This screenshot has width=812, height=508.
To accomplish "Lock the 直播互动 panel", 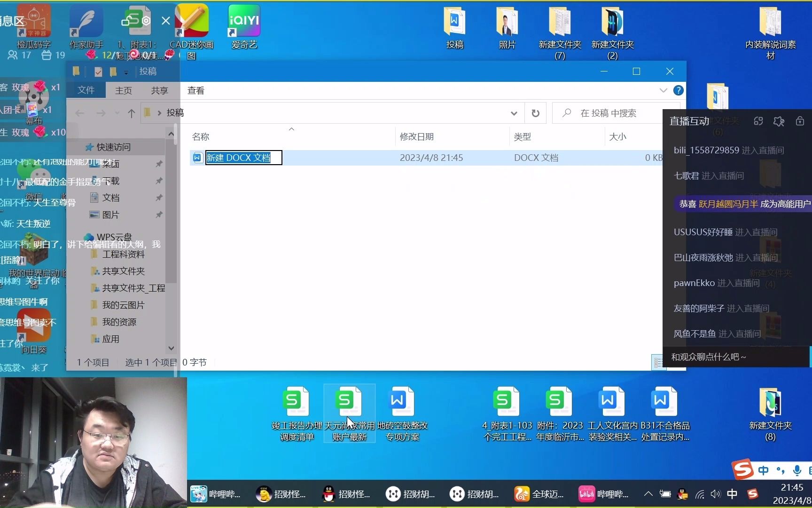I will tap(800, 121).
